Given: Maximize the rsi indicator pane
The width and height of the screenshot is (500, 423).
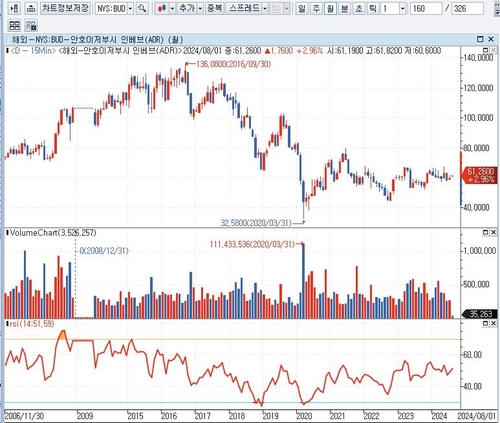Looking at the screenshot, I should pos(486,323).
